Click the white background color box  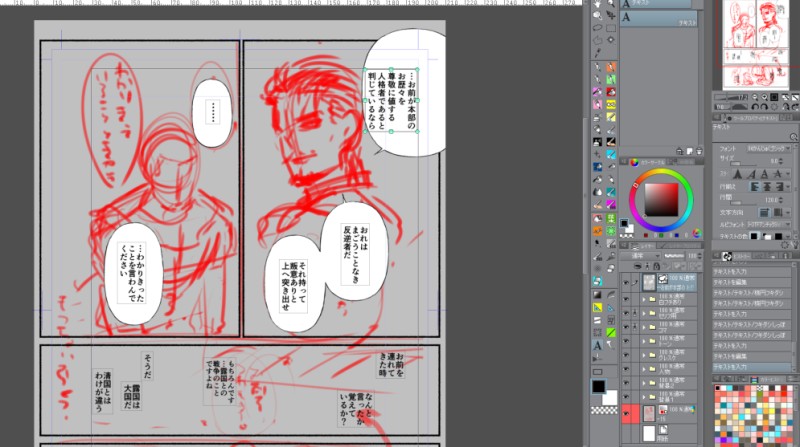point(611,399)
